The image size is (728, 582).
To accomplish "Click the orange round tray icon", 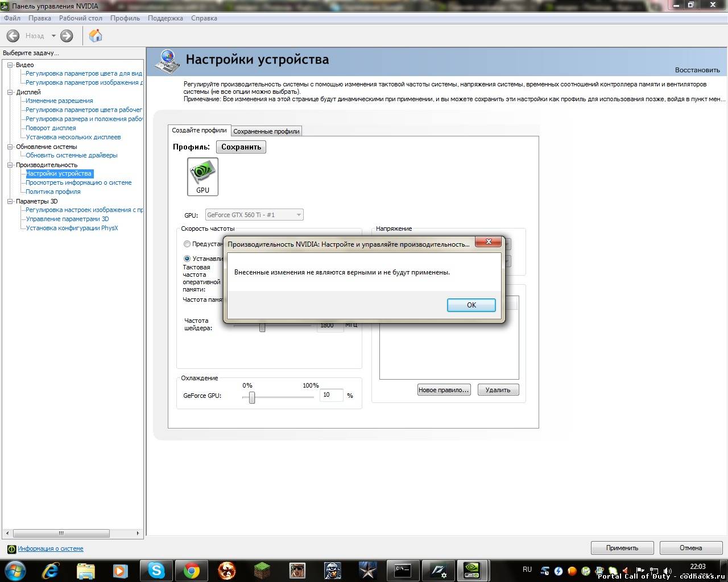I will tap(572, 571).
